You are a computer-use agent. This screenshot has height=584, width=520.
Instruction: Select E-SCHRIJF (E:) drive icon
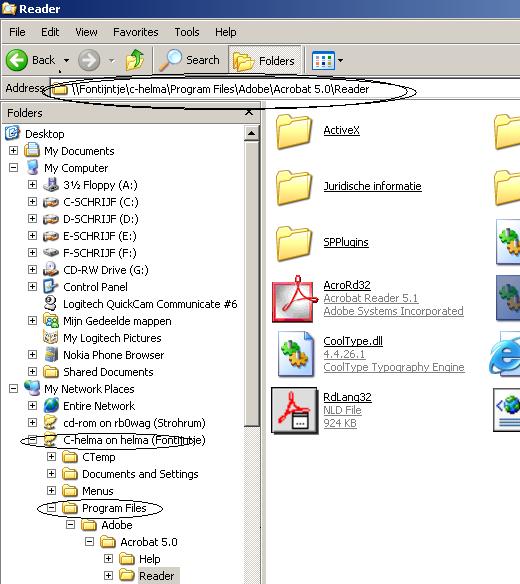(x=51, y=236)
